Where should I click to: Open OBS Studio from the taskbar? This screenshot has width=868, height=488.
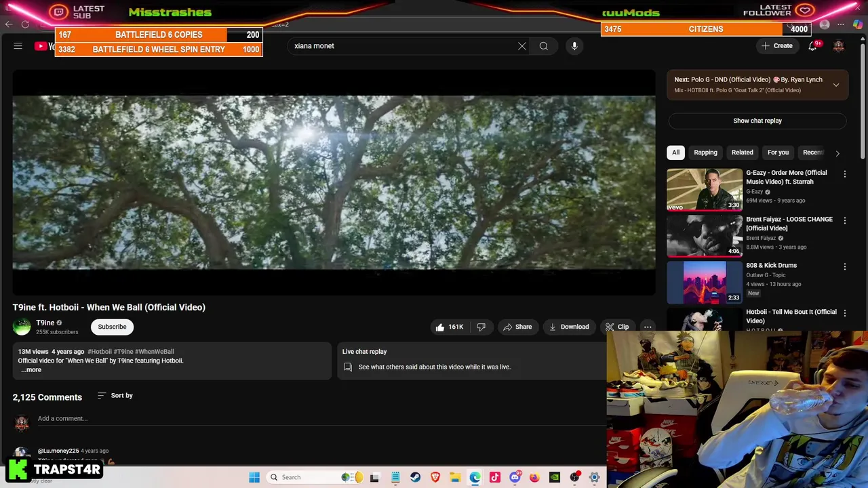(574, 477)
